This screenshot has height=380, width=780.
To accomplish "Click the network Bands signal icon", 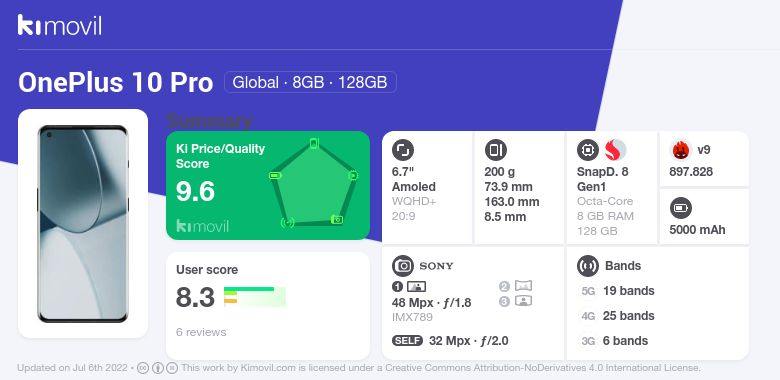I will (x=588, y=266).
